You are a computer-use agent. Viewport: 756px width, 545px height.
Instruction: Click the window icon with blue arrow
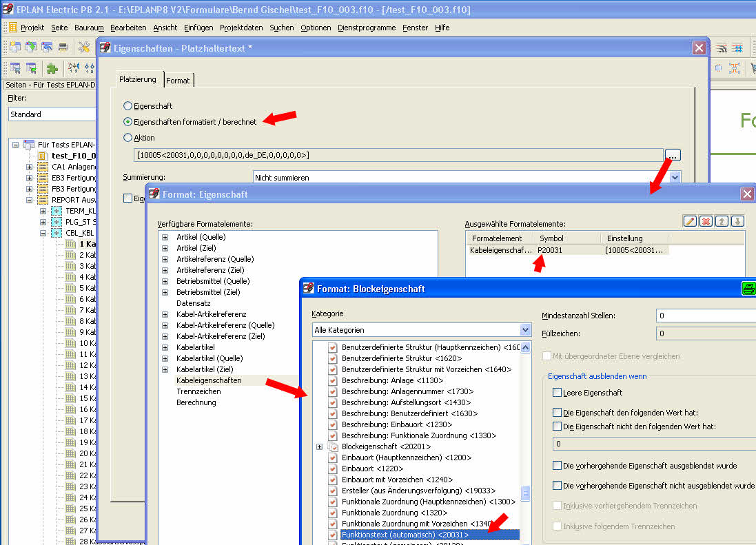(x=47, y=47)
